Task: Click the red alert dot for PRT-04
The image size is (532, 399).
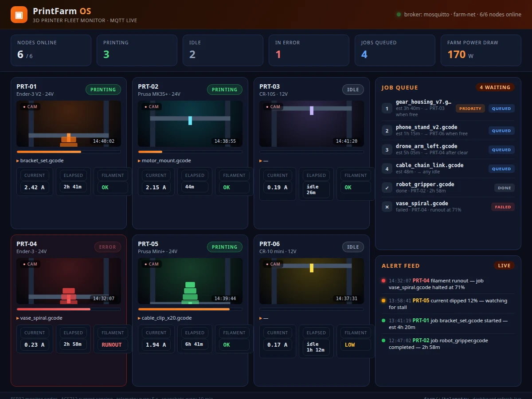Action: click(x=383, y=281)
